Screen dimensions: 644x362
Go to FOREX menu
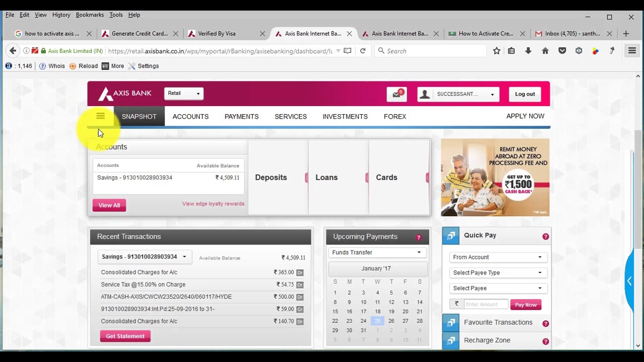395,117
